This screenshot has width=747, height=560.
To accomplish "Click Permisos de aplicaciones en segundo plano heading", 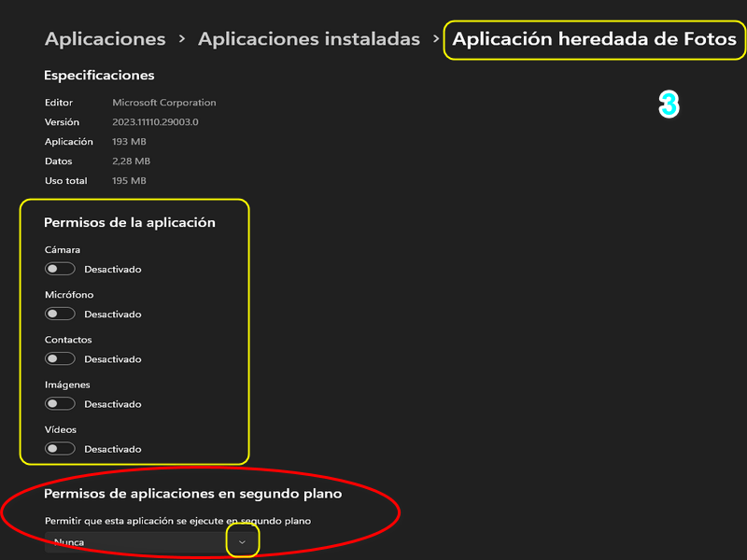I will [x=193, y=494].
